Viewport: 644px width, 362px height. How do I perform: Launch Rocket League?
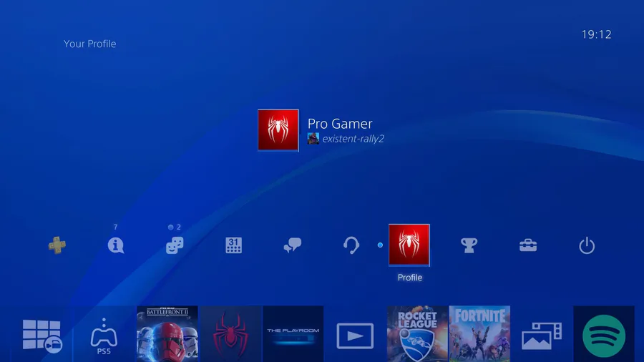(x=417, y=334)
